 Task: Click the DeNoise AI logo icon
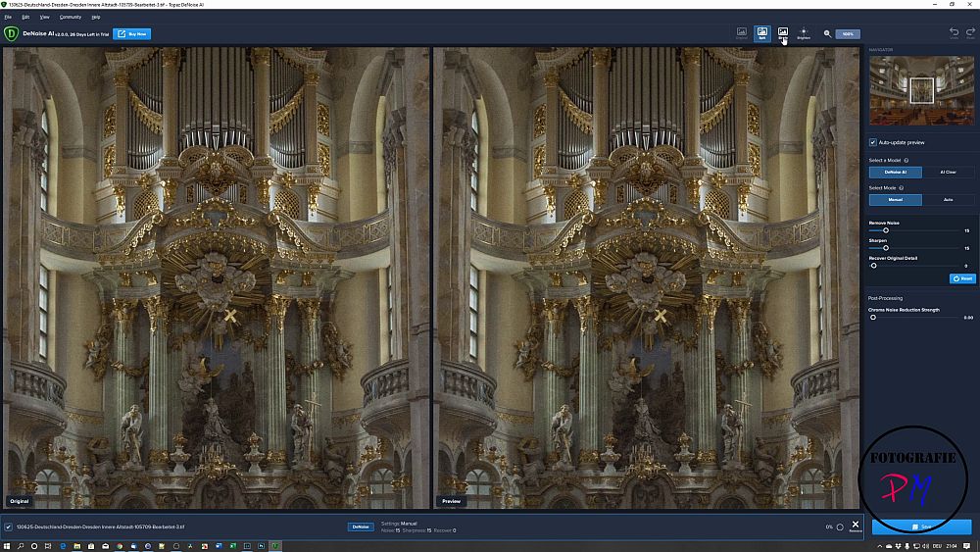tap(11, 33)
